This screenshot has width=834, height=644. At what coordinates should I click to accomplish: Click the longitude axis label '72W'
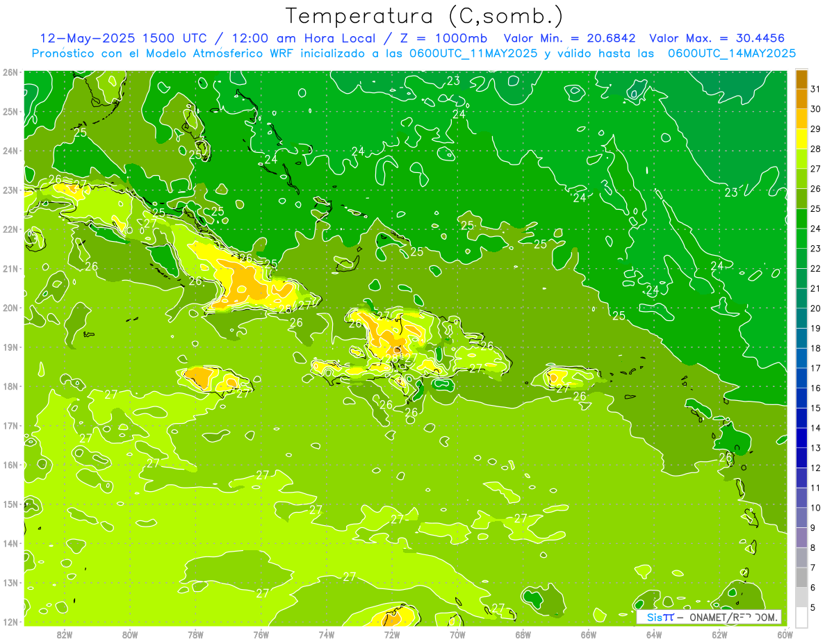click(392, 634)
